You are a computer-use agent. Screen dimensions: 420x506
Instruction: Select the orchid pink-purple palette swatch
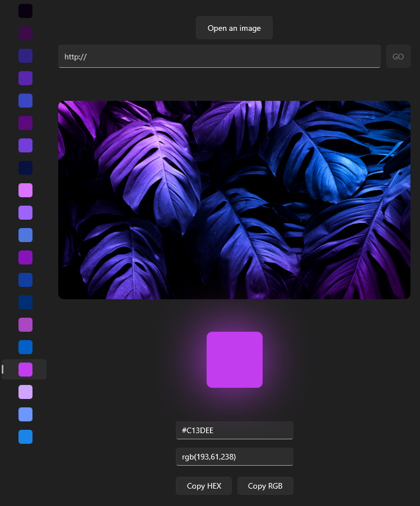point(26,324)
